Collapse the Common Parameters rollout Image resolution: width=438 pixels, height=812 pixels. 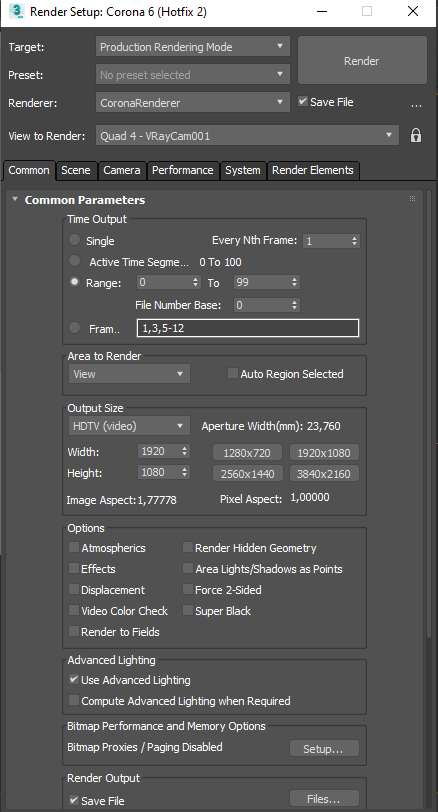pyautogui.click(x=15, y=199)
